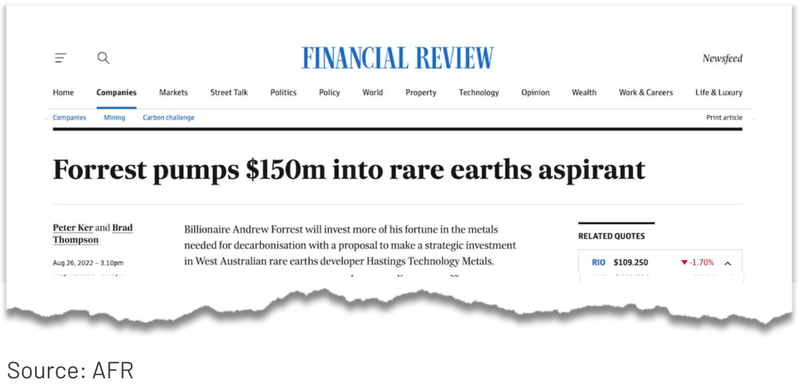Screen dimensions: 800x390
Task: Open the Markets section
Action: [x=173, y=92]
